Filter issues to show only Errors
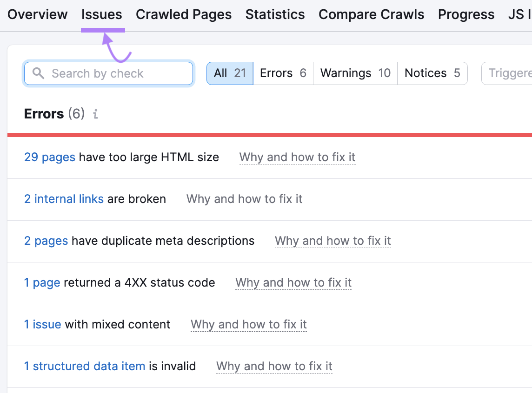Image resolution: width=532 pixels, height=393 pixels. tap(283, 73)
